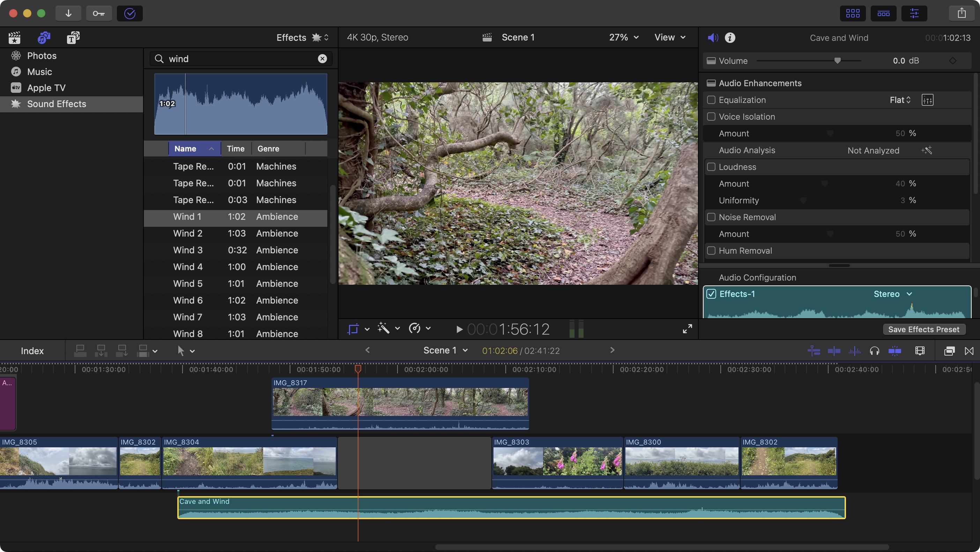Enable the Loudness checkbox
980x552 pixels.
pyautogui.click(x=711, y=167)
